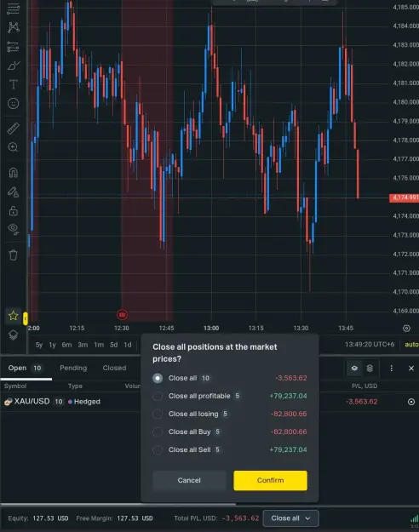Open the emoji sticker tool
Viewport: 419px width, 532px height.
(x=14, y=103)
